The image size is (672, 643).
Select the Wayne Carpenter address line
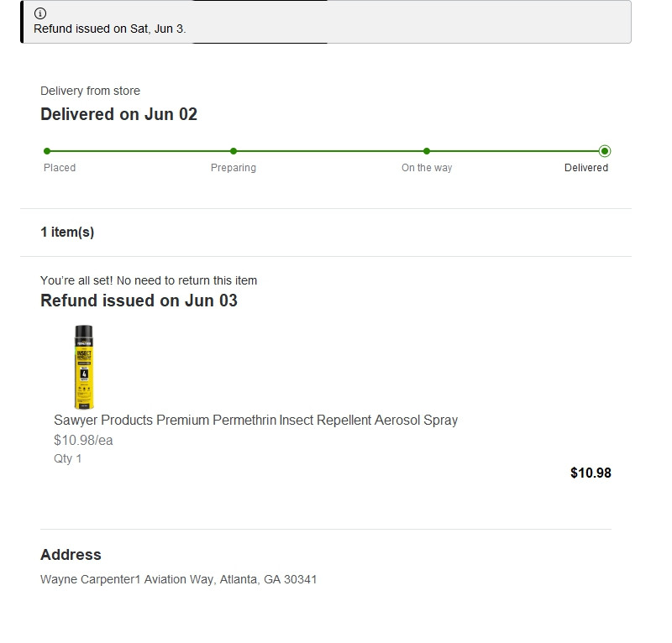179,579
